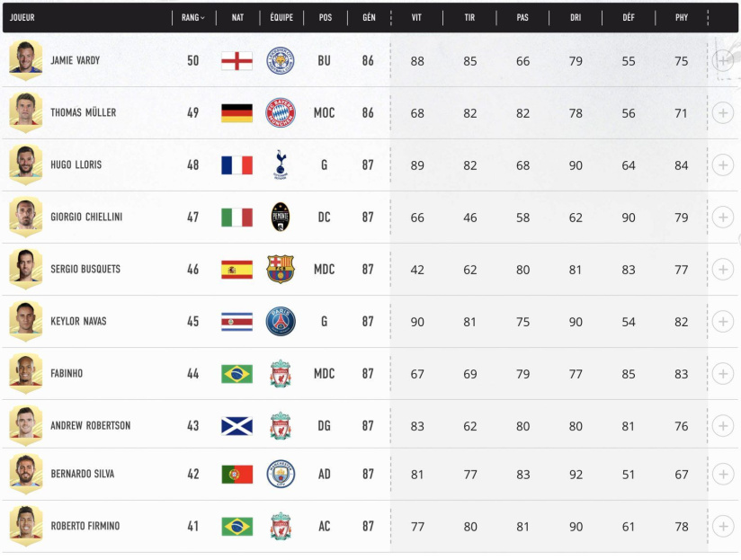Click Hugo Lloris' player portrait
741x560 pixels.
26,164
